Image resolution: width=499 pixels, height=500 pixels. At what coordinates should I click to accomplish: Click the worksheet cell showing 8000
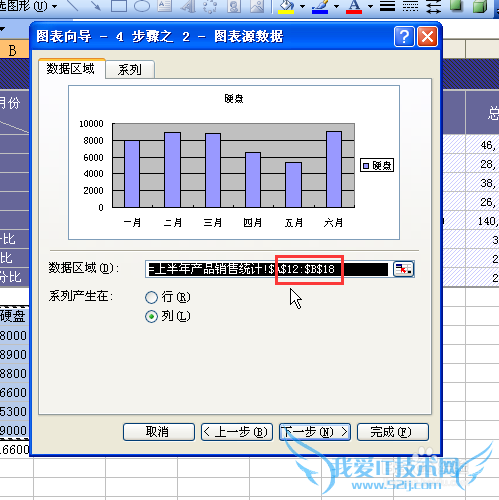tap(14, 335)
